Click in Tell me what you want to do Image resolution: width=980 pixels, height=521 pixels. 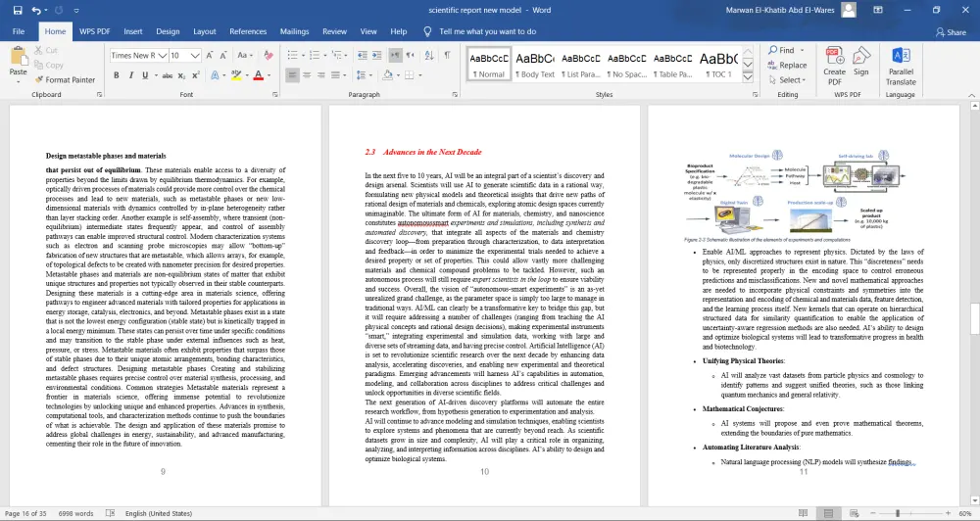click(487, 31)
